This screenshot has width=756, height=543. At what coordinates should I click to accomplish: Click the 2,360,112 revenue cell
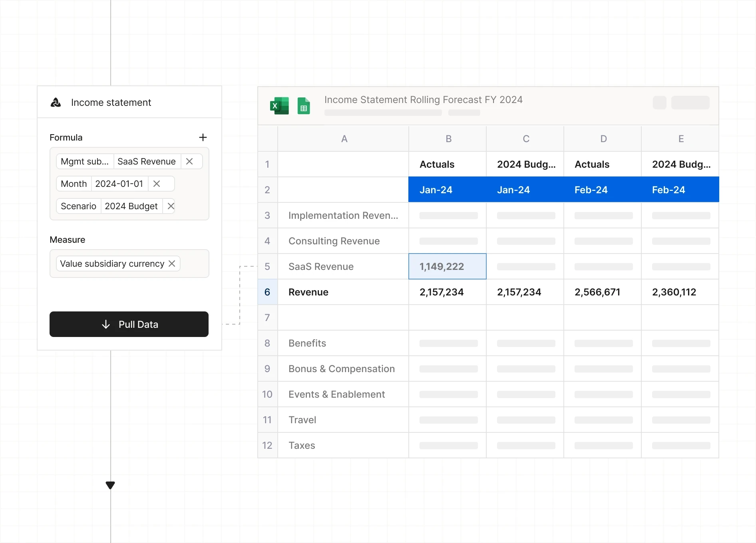click(x=680, y=292)
